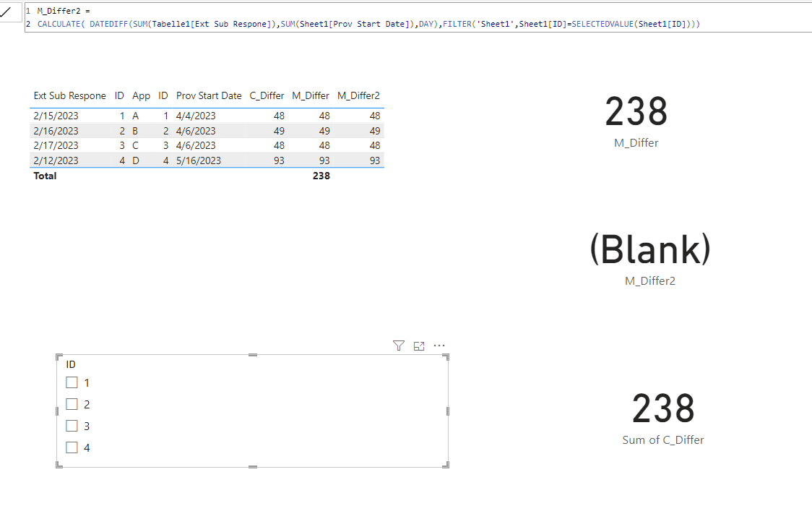Click App value D in the table
This screenshot has height=506, width=812.
(135, 160)
